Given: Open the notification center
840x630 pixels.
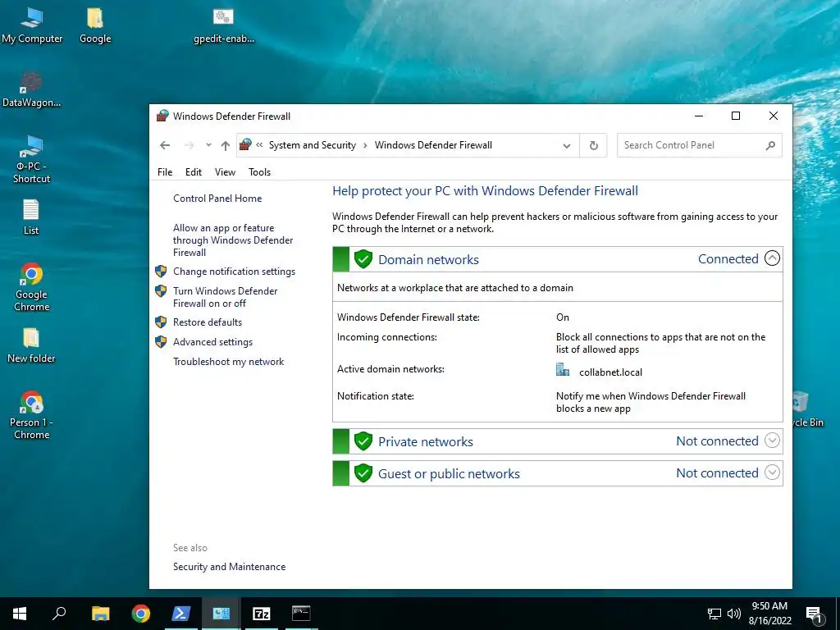Looking at the screenshot, I should (x=815, y=614).
